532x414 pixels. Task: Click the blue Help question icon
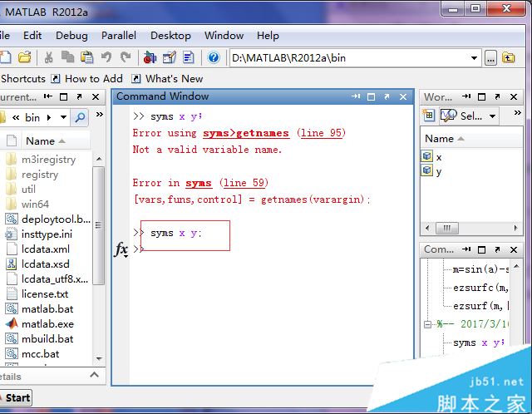[x=214, y=57]
